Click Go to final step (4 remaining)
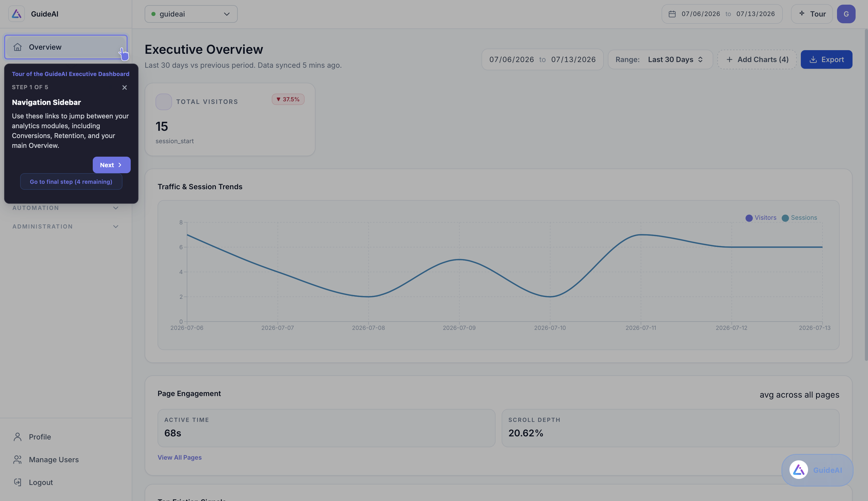The height and width of the screenshot is (501, 868). 71,181
